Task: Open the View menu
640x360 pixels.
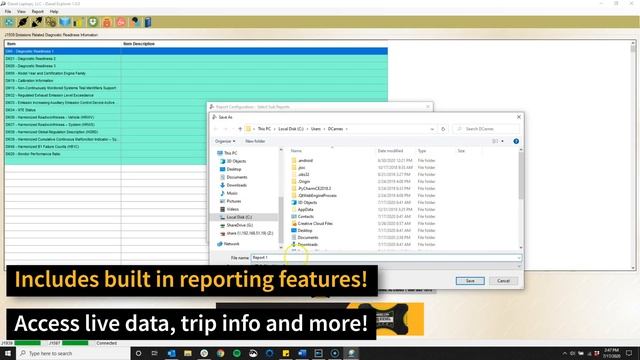Action: (21, 11)
